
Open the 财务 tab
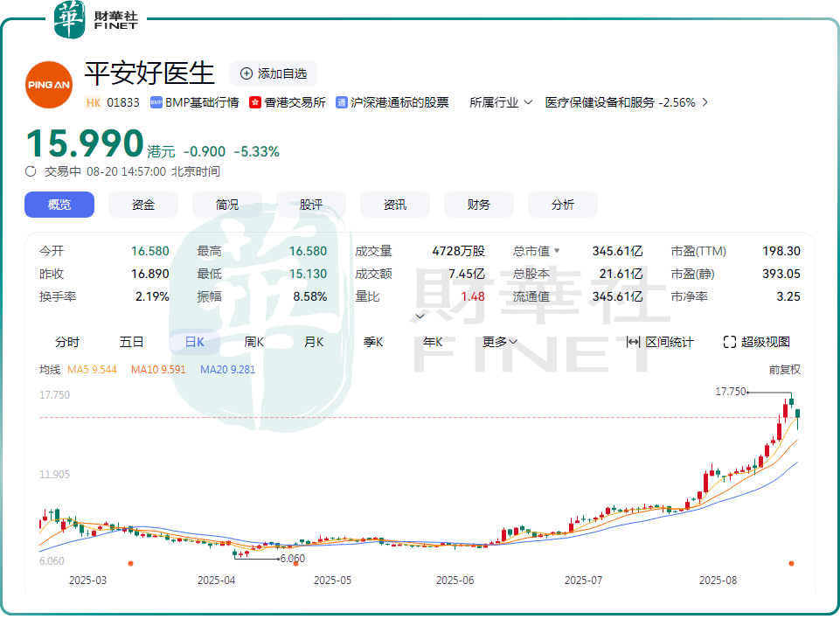point(479,205)
